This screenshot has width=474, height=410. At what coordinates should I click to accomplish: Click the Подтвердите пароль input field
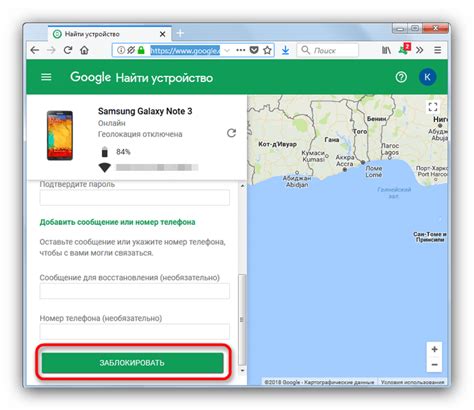(x=135, y=198)
